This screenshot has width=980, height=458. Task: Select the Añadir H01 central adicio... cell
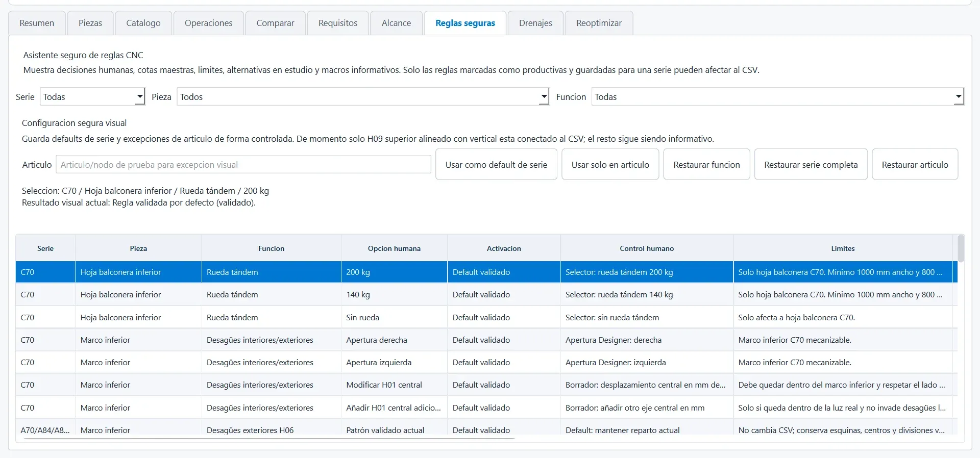395,408
